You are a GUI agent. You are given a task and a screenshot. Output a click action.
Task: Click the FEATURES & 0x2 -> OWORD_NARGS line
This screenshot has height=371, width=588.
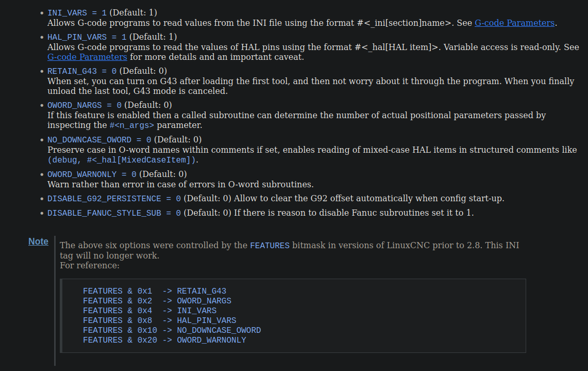[157, 301]
